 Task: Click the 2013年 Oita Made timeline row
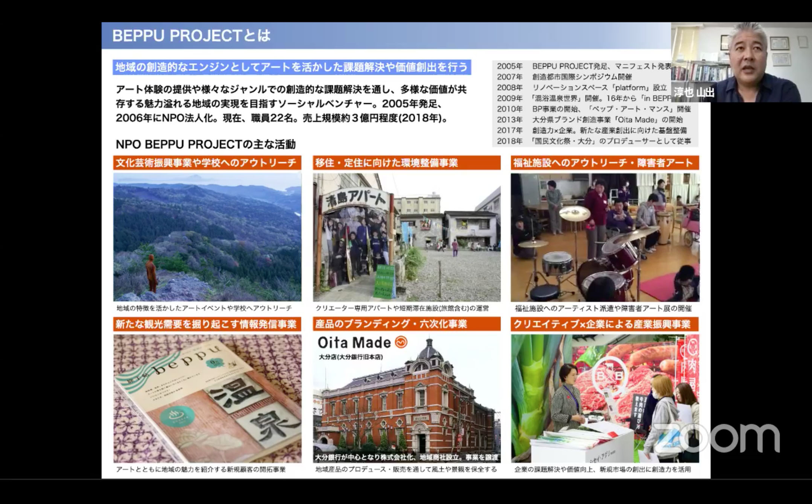click(x=589, y=120)
